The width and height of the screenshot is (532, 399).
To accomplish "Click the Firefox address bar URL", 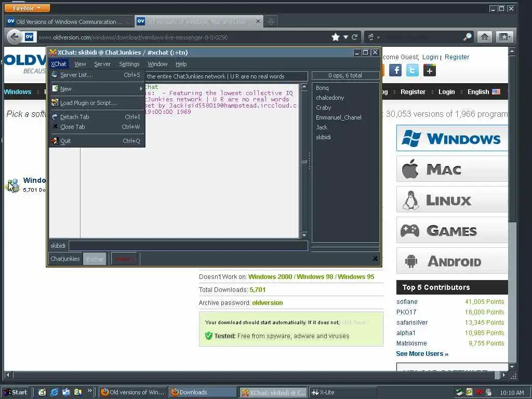I will point(133,37).
